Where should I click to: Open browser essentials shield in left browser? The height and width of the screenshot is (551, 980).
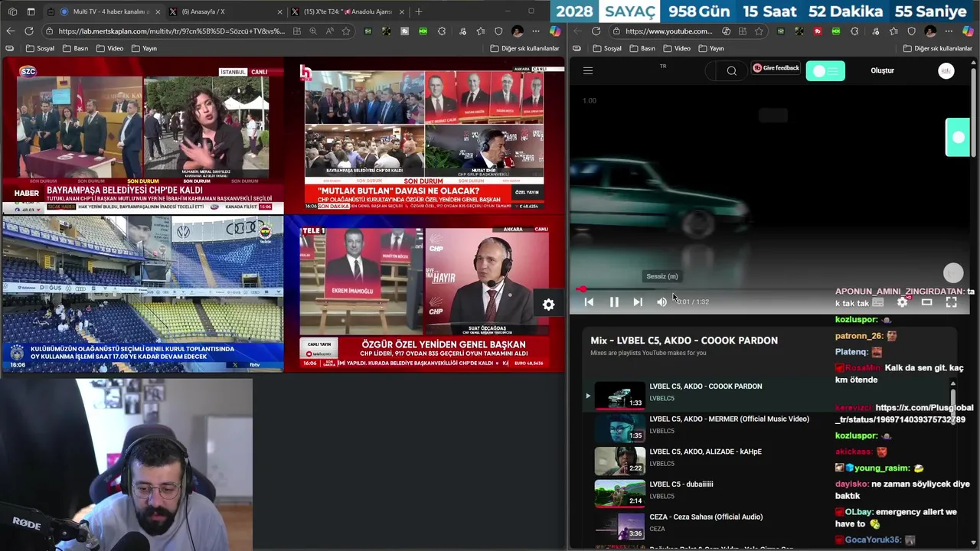tap(498, 31)
